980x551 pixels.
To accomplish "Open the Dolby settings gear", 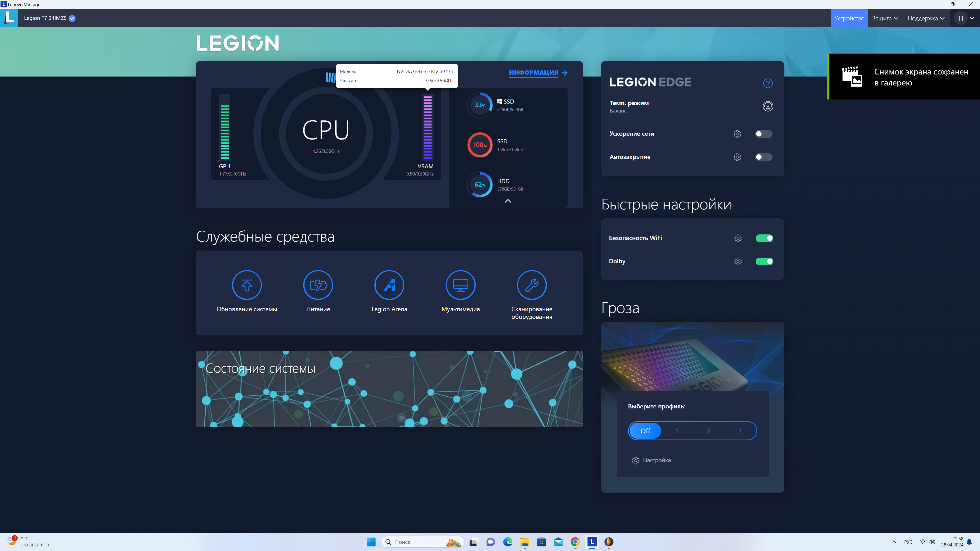I will [x=738, y=261].
